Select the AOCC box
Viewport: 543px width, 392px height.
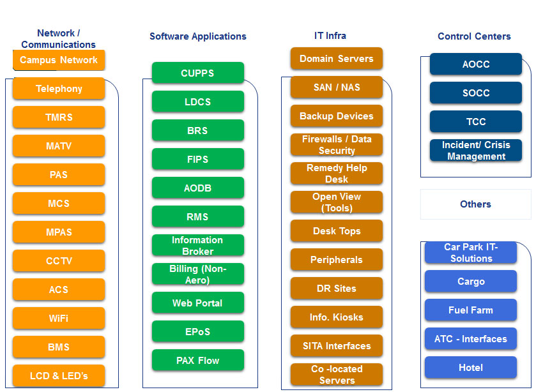pyautogui.click(x=476, y=64)
